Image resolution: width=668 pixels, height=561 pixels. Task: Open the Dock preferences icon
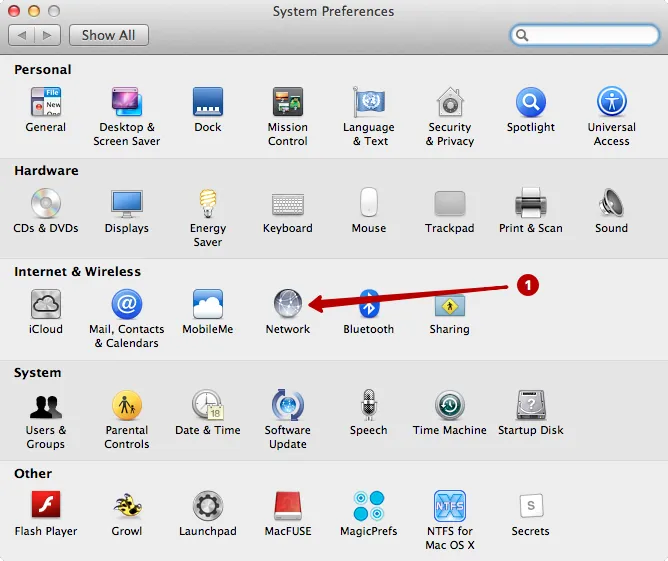click(207, 101)
